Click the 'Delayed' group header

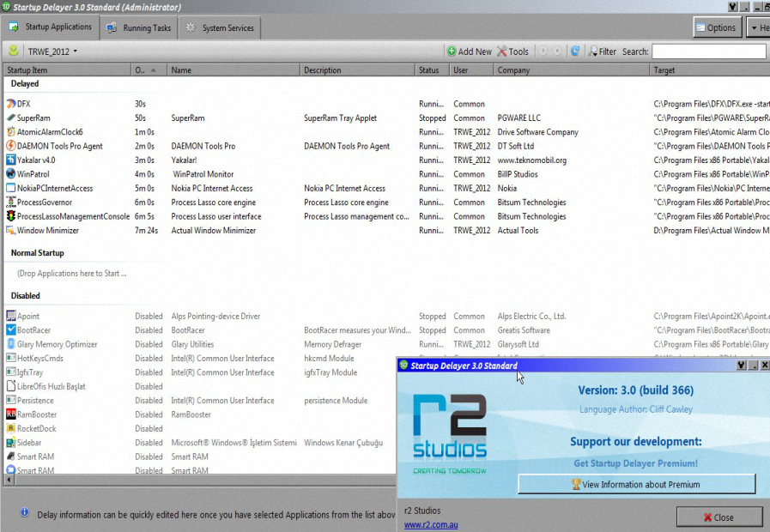click(25, 83)
